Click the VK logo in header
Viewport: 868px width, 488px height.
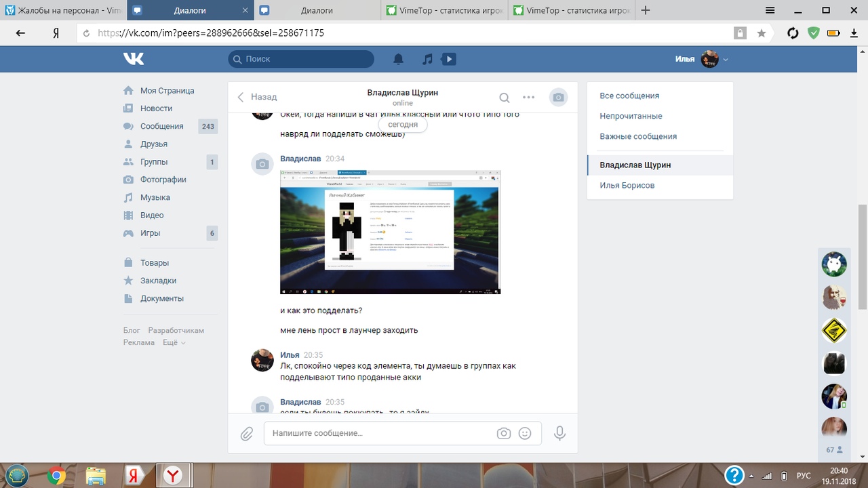pyautogui.click(x=134, y=59)
